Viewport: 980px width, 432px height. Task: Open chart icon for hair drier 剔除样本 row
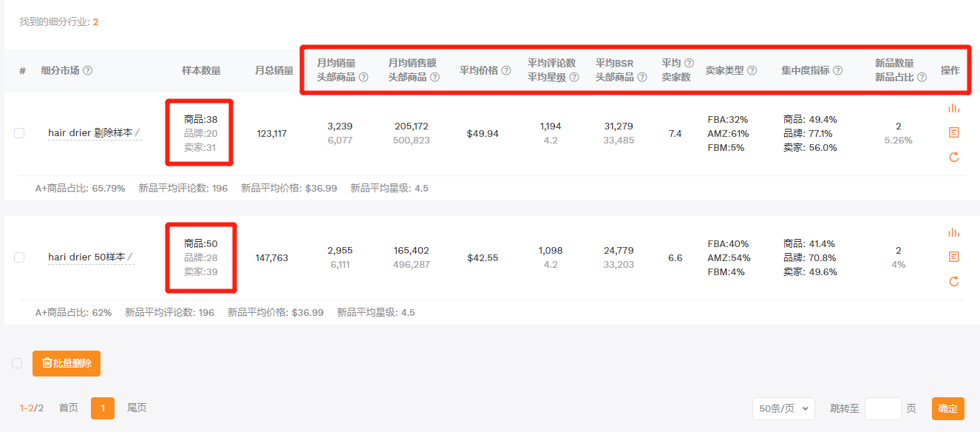coord(953,108)
